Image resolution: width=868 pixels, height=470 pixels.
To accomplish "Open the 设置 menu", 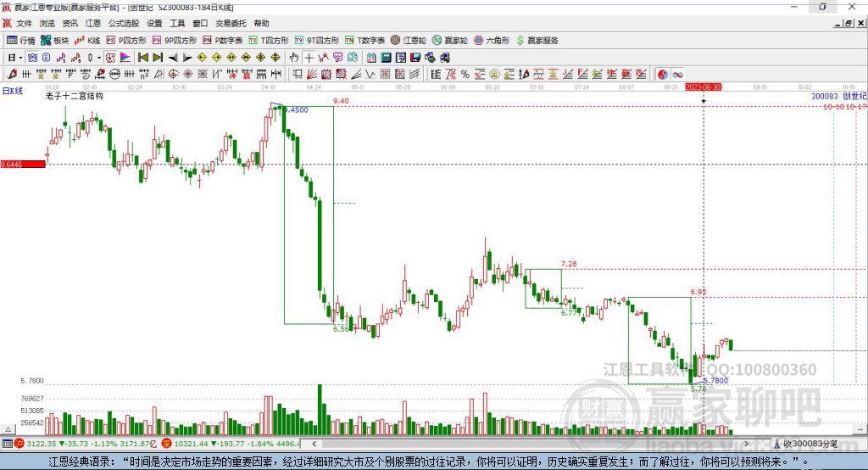I will tap(154, 23).
